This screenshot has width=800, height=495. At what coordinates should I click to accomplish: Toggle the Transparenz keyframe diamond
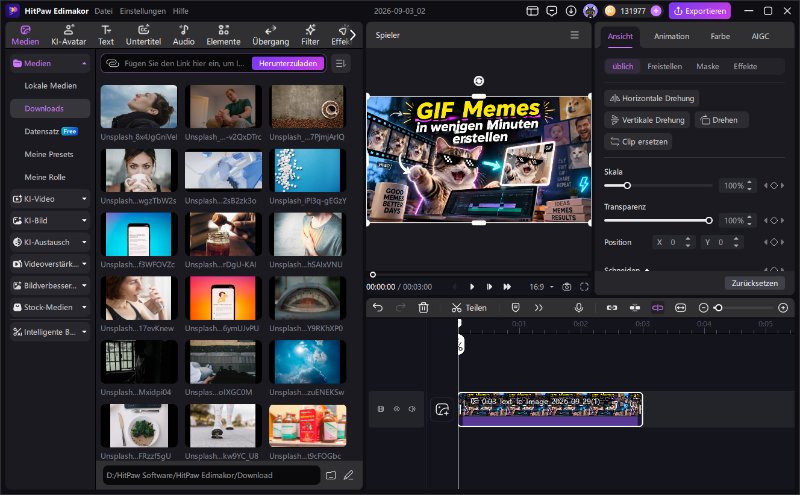click(774, 220)
